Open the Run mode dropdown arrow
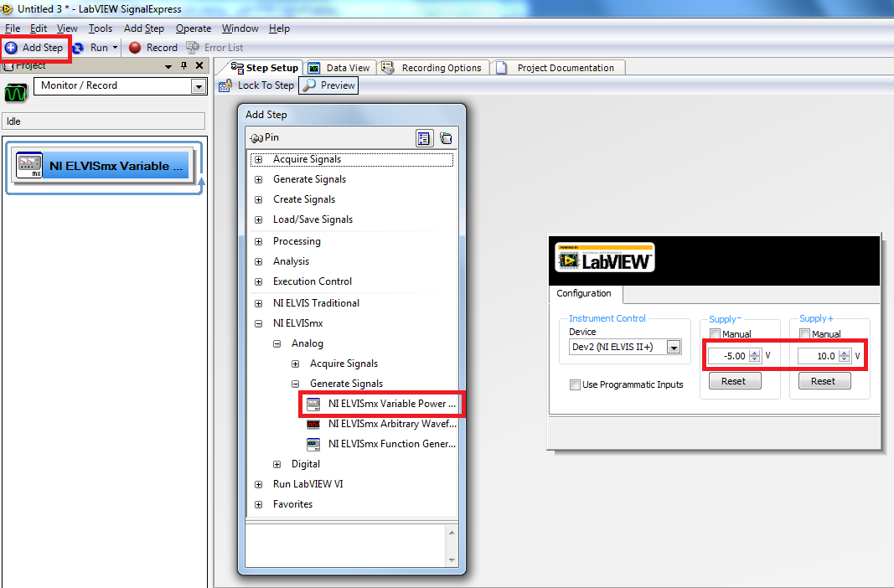Image resolution: width=894 pixels, height=588 pixels. point(115,48)
